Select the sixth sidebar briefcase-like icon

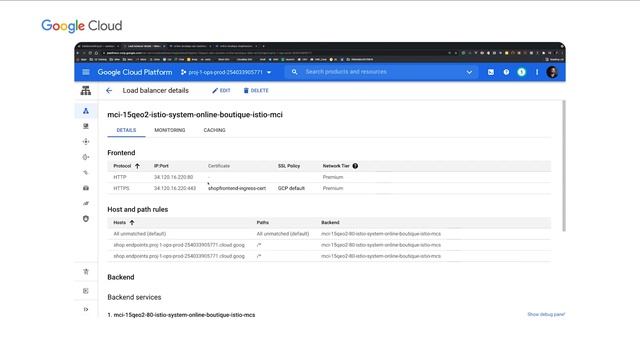click(86, 188)
